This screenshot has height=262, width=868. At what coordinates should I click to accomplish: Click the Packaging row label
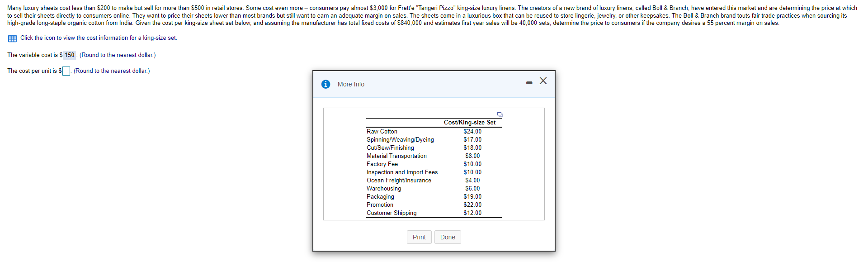tap(380, 197)
